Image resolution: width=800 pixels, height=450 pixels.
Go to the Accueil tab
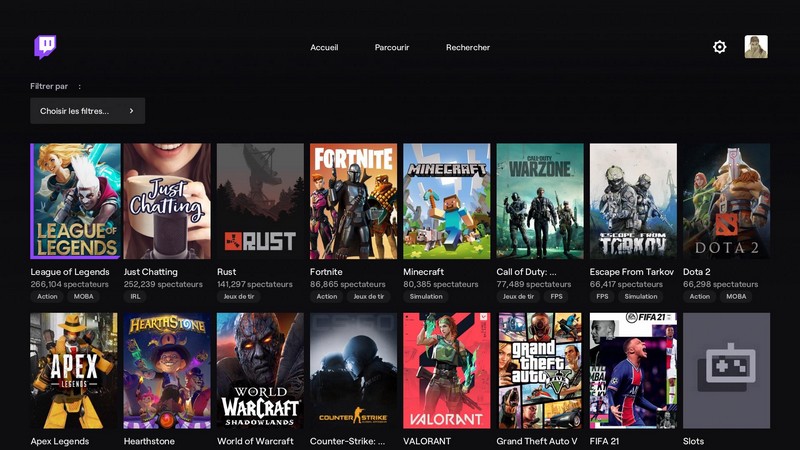(x=324, y=47)
